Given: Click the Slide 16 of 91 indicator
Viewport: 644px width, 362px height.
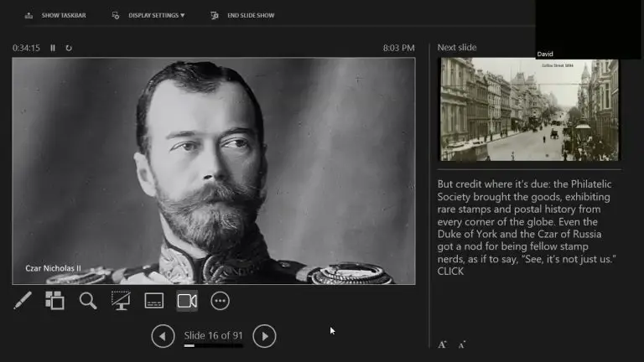Looking at the screenshot, I should tap(213, 335).
